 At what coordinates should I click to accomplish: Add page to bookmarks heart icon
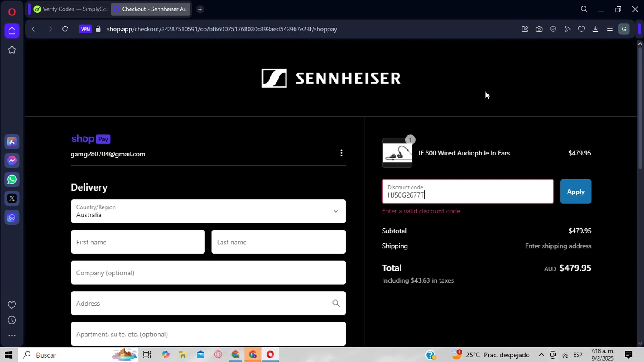(582, 29)
